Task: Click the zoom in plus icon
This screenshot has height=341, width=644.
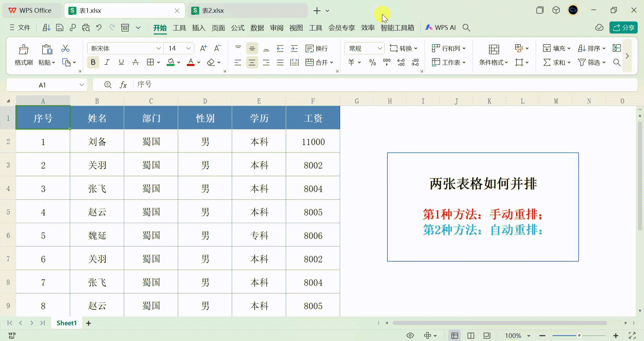Action: (x=616, y=335)
